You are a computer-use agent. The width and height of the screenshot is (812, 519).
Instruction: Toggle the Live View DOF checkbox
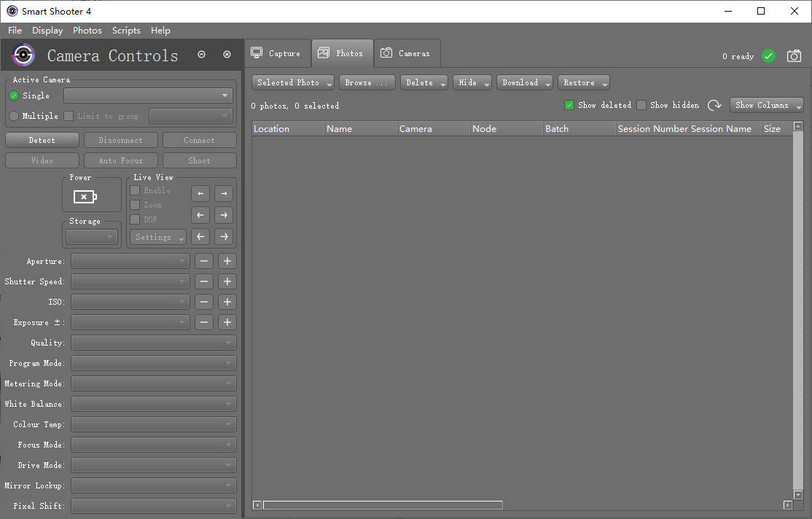[x=135, y=219]
